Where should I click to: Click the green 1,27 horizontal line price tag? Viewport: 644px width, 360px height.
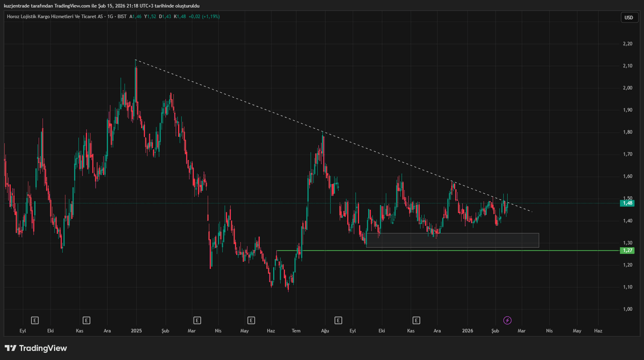point(627,251)
